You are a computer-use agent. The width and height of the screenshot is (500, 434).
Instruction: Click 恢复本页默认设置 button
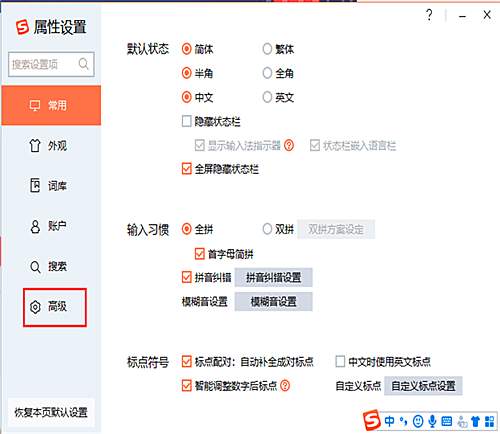pyautogui.click(x=51, y=412)
